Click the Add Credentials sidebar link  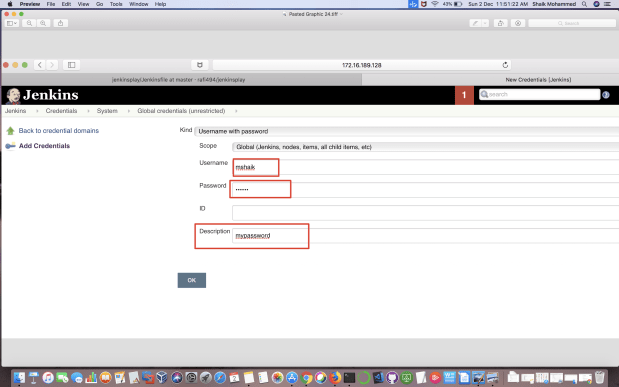pyautogui.click(x=44, y=146)
